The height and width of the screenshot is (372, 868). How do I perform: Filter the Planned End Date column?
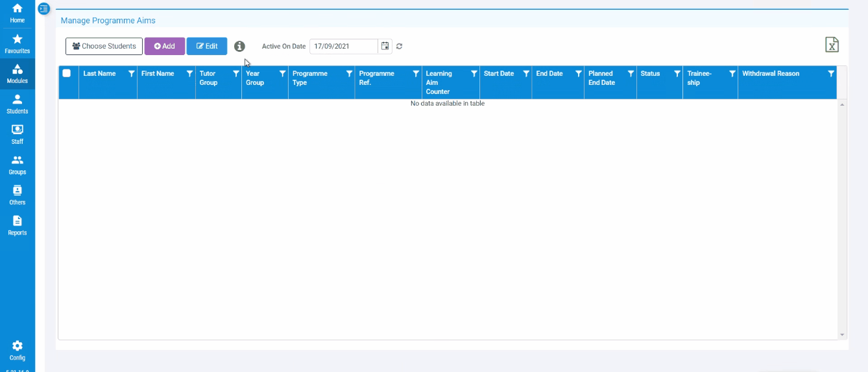(x=631, y=74)
